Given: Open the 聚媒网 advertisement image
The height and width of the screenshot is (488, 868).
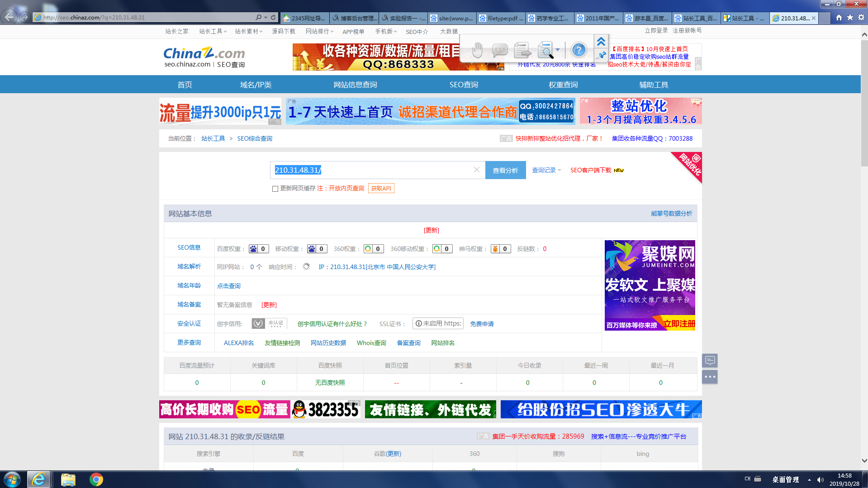Looking at the screenshot, I should [x=650, y=285].
